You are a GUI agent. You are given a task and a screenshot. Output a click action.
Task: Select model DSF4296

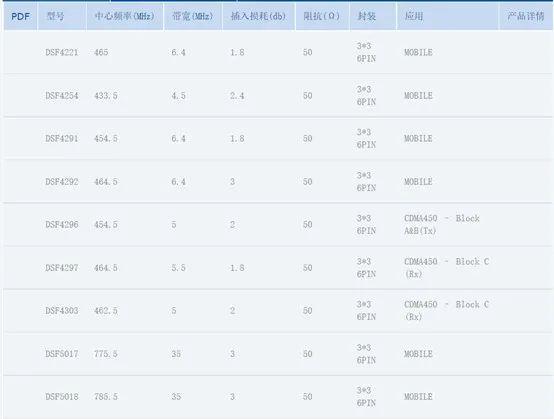click(x=62, y=225)
